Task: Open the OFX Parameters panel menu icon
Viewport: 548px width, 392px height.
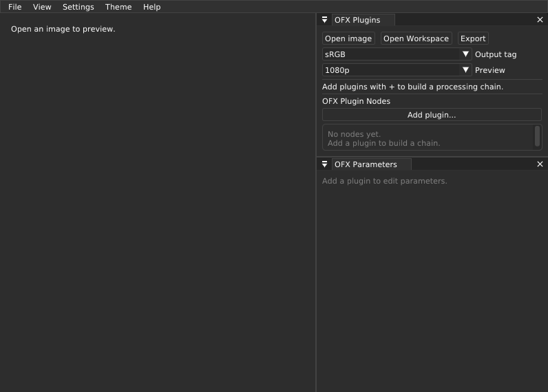Action: (x=324, y=164)
